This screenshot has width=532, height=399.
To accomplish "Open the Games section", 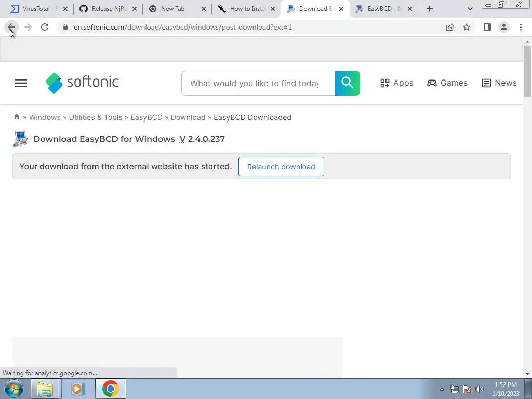I will click(x=447, y=83).
